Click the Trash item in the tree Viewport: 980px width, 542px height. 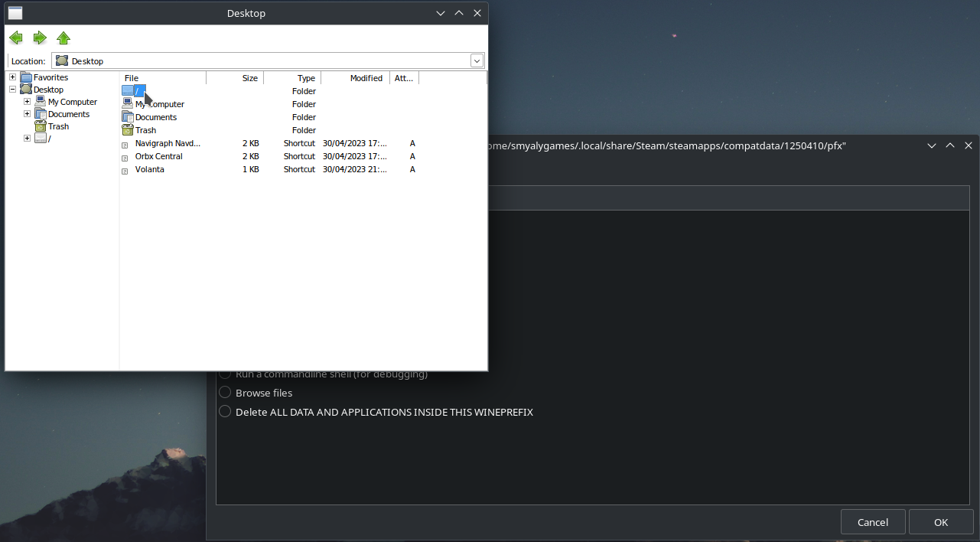point(58,126)
